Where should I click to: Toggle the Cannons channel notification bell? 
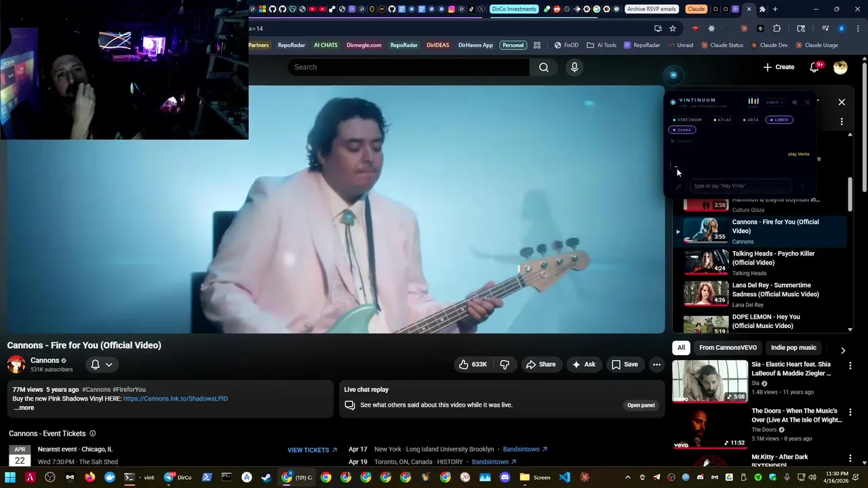pyautogui.click(x=102, y=365)
